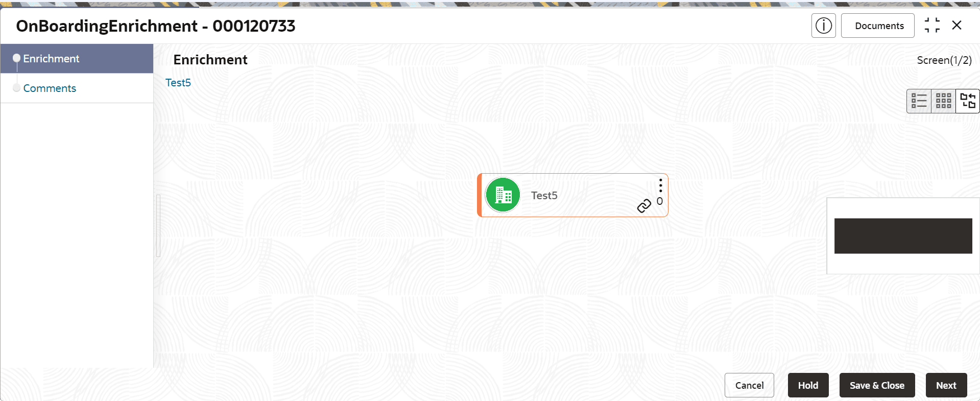Click the link chain icon on Test5 card

coord(644,205)
